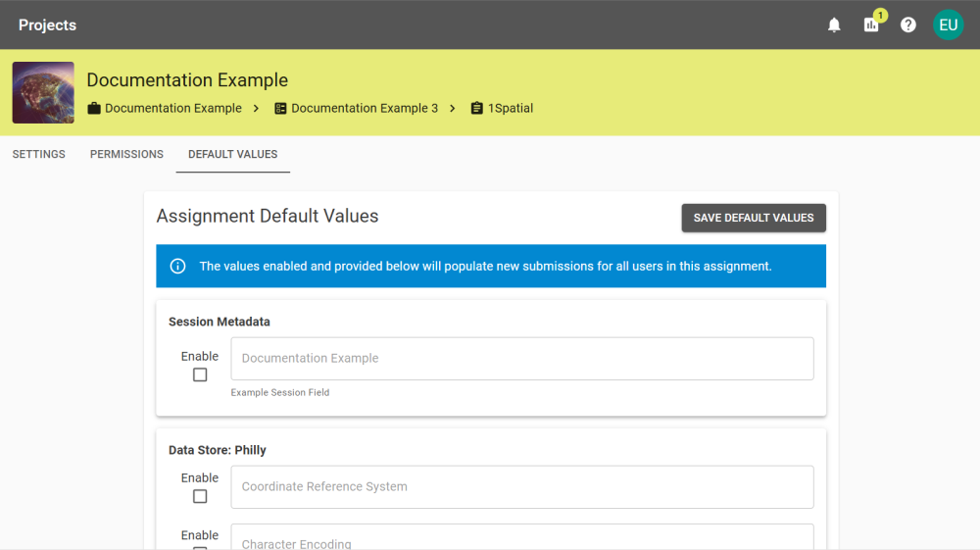The image size is (980, 550).
Task: Focus the Coordinate Reference System field
Action: tap(522, 487)
